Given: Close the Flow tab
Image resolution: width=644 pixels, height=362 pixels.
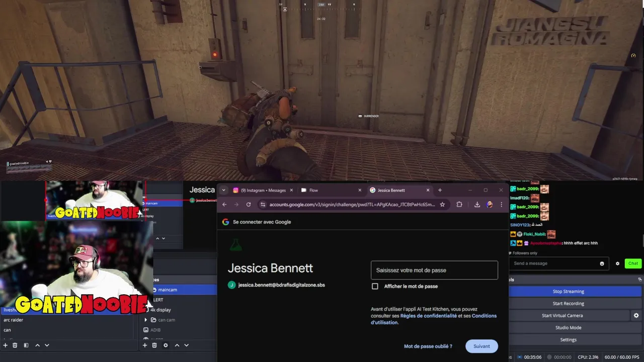Looking at the screenshot, I should click(360, 190).
